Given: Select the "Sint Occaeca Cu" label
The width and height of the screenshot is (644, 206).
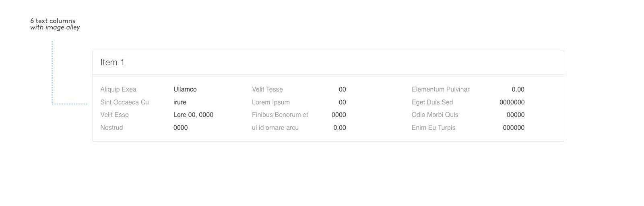Looking at the screenshot, I should pyautogui.click(x=124, y=102).
